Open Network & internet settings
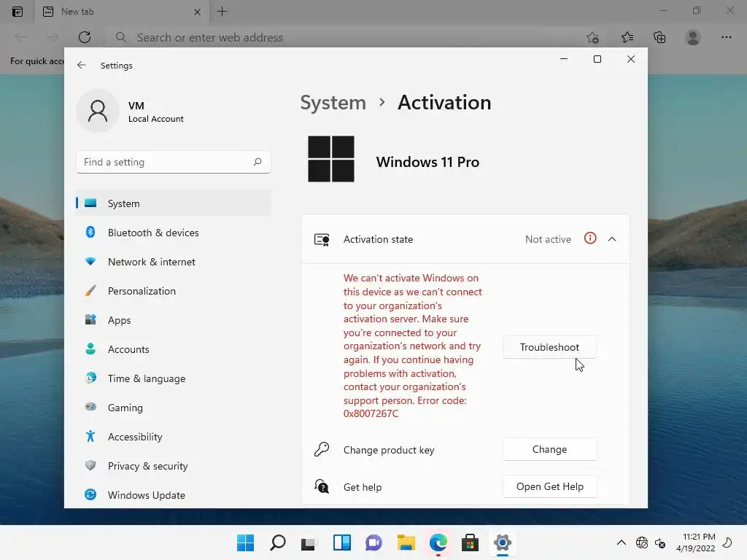This screenshot has width=747, height=560. 174,262
